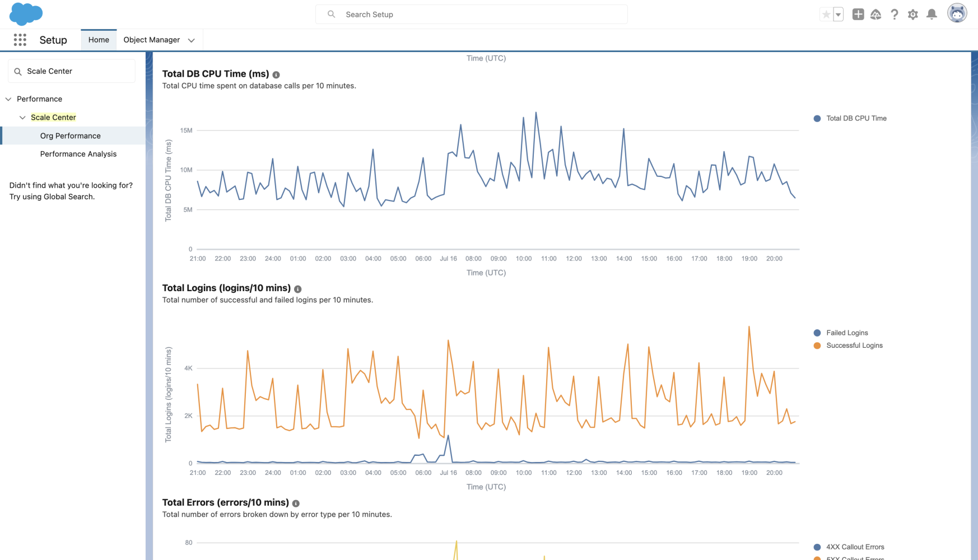978x560 pixels.
Task: Open the favorites list dropdown
Action: [837, 14]
